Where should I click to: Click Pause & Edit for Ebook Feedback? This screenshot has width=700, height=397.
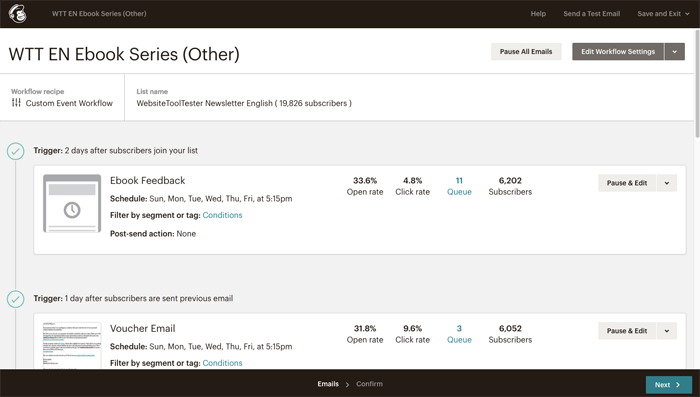627,183
